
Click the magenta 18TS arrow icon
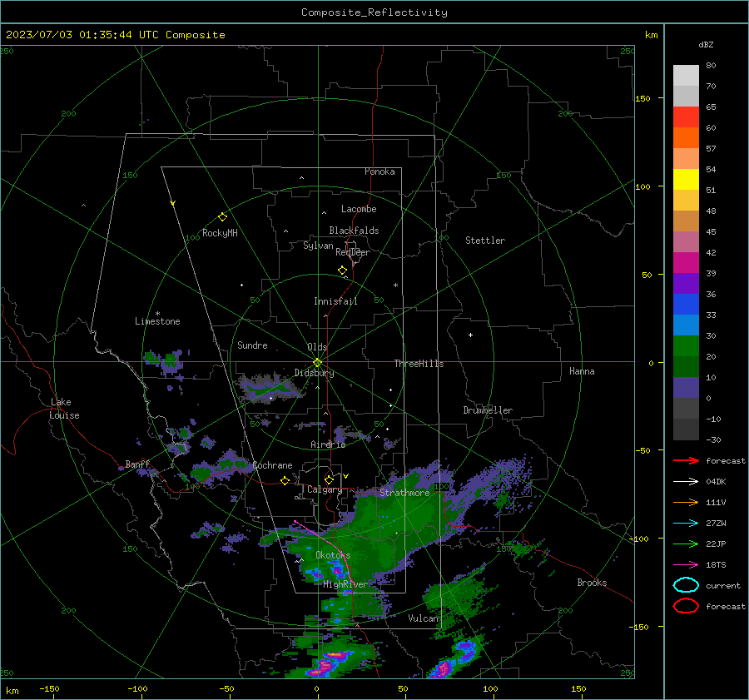click(x=686, y=565)
